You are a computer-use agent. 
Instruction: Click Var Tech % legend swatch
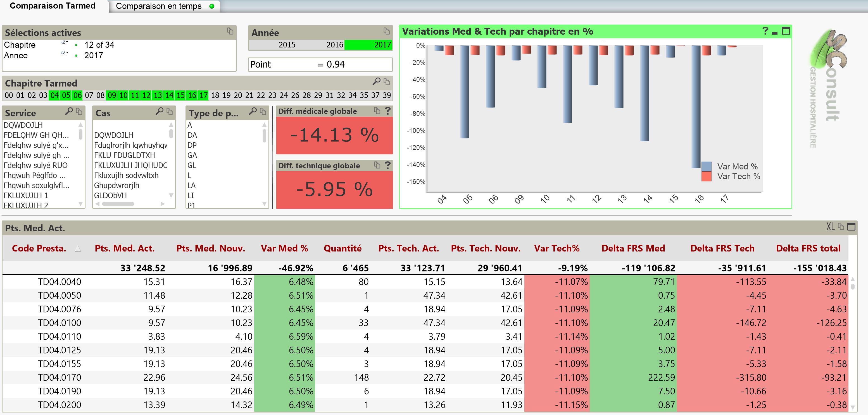coord(706,176)
